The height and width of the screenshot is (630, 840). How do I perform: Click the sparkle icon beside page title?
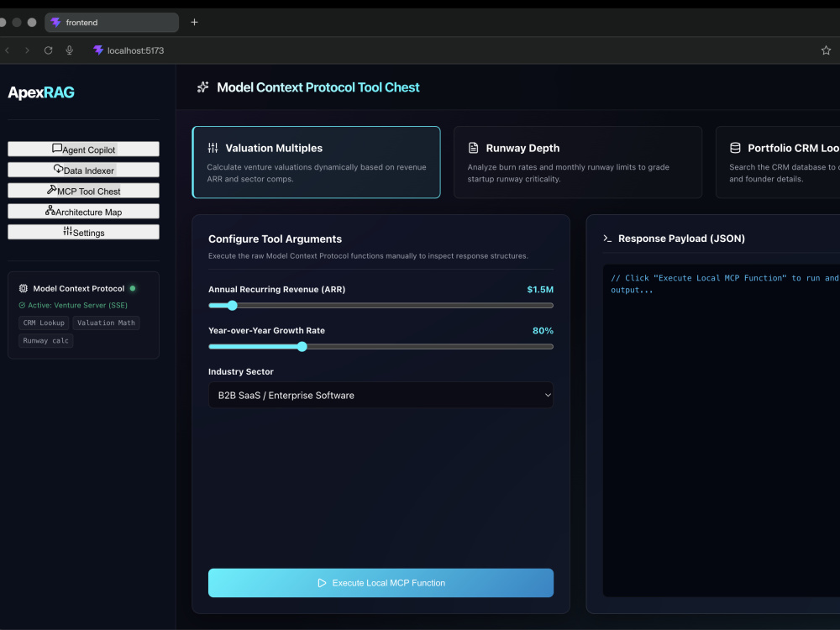pyautogui.click(x=203, y=87)
